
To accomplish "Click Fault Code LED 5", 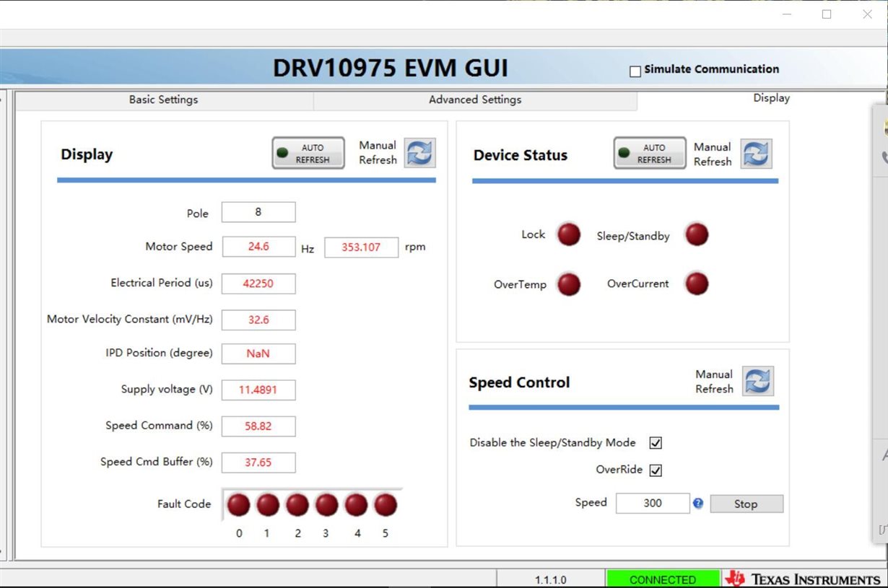I will (386, 505).
